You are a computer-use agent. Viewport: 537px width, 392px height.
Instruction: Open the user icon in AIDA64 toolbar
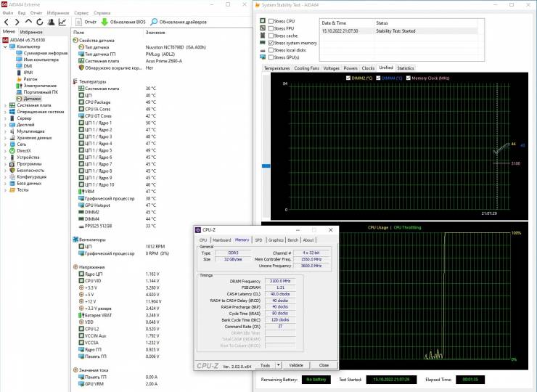coord(52,22)
